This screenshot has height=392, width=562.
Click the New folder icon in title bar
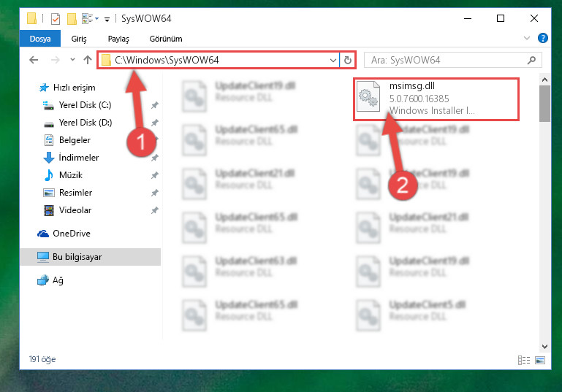click(72, 19)
